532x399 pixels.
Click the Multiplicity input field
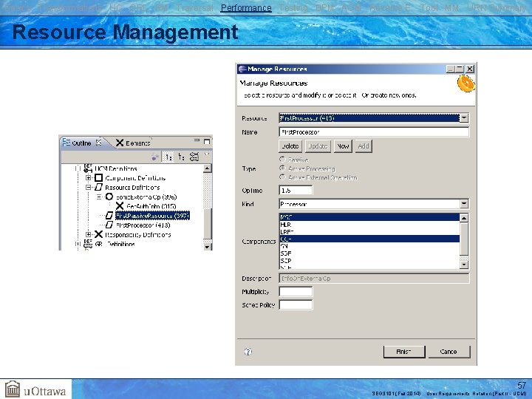[296, 291]
